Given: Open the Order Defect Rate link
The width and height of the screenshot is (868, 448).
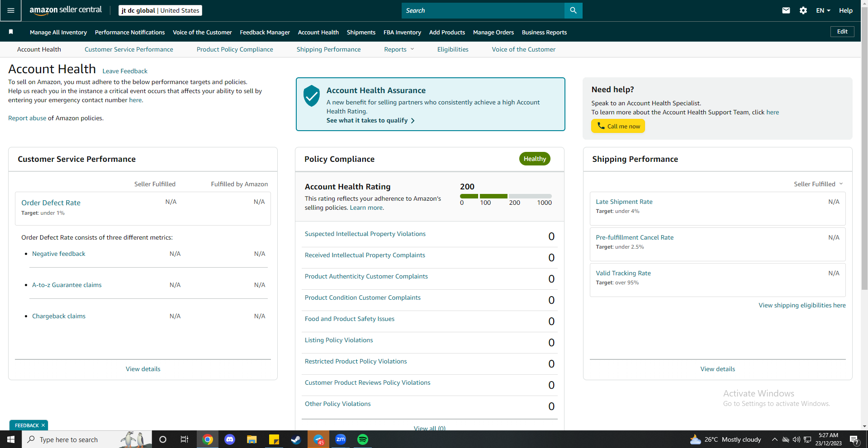Looking at the screenshot, I should tap(51, 203).
